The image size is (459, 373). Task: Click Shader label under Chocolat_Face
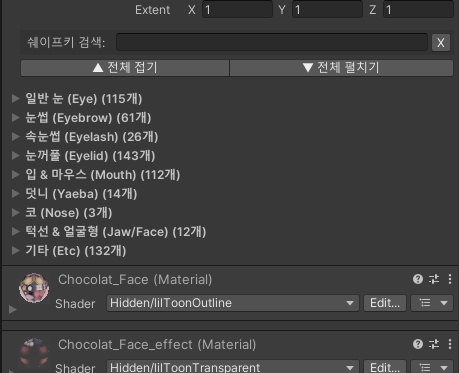pyautogui.click(x=75, y=304)
